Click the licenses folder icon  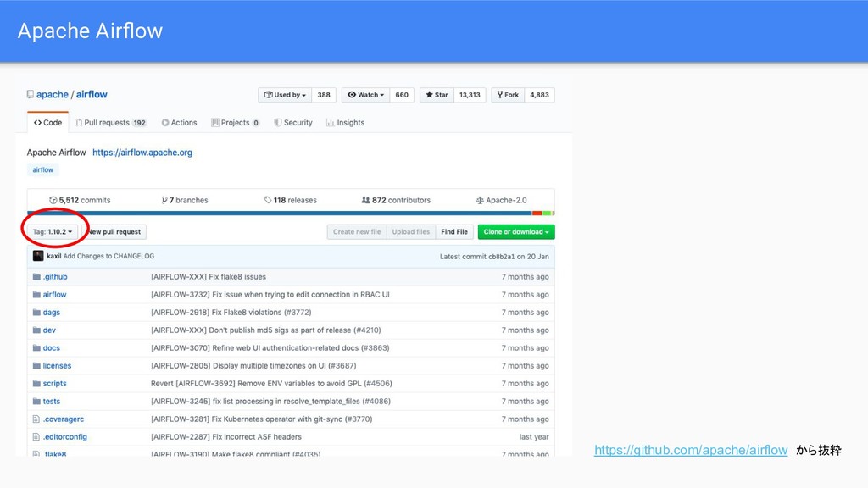pyautogui.click(x=36, y=366)
